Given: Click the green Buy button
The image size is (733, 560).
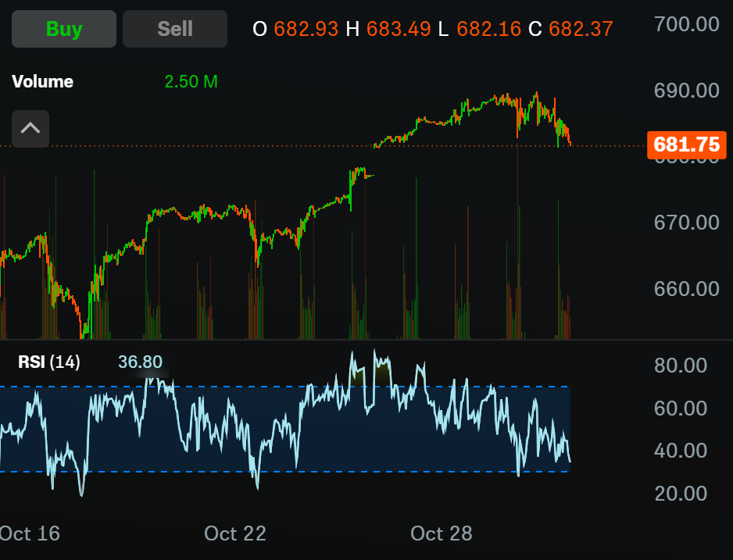Looking at the screenshot, I should point(64,29).
